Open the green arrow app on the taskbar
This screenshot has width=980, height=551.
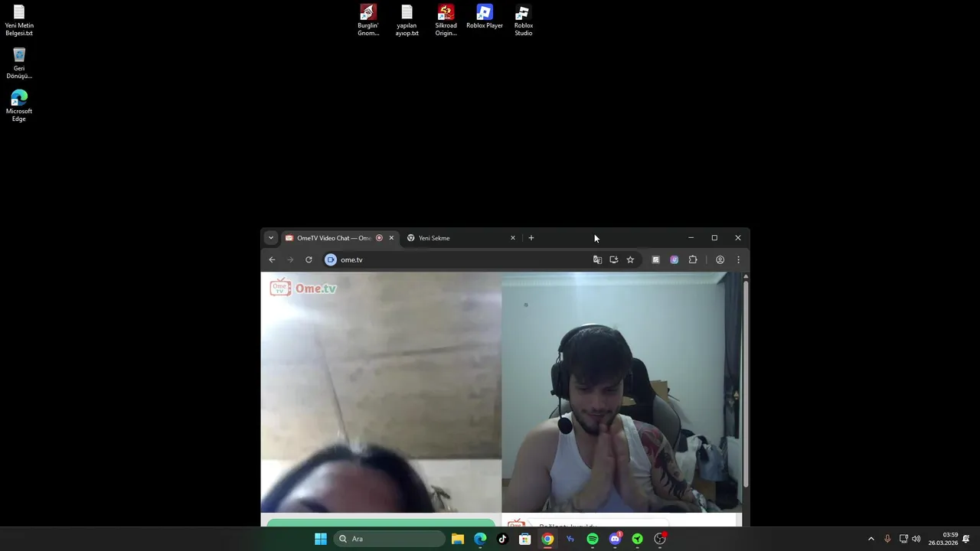coord(637,539)
